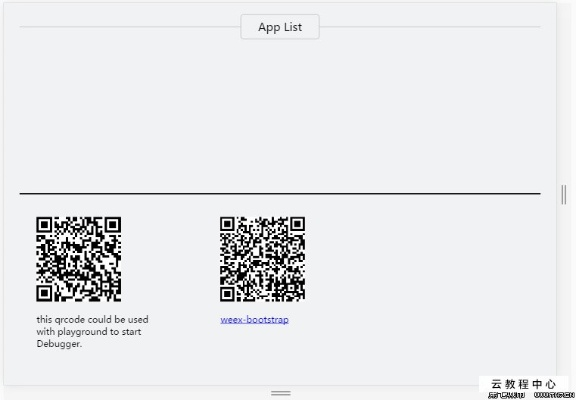Click the vertical splitter handle on right edge
This screenshot has width=576, height=400.
(x=564, y=195)
